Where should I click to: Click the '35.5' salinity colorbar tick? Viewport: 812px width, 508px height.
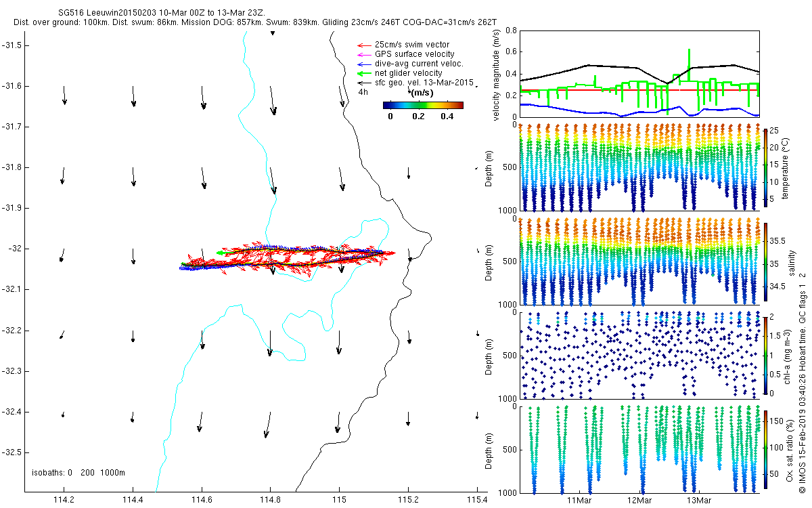778,240
